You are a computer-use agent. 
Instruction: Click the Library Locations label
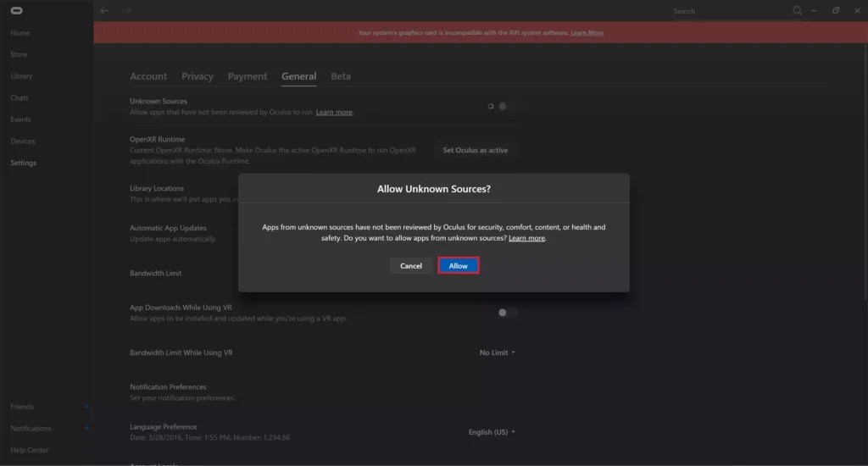[157, 188]
